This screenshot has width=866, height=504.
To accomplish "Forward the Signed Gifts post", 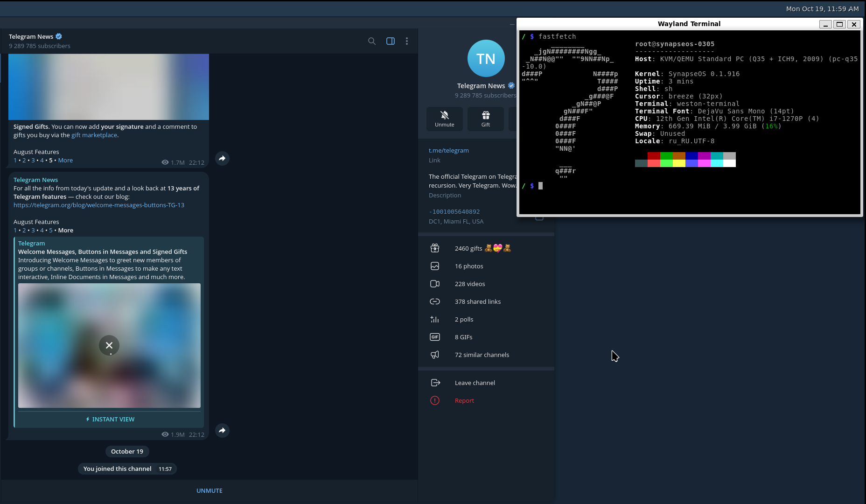I will [222, 159].
